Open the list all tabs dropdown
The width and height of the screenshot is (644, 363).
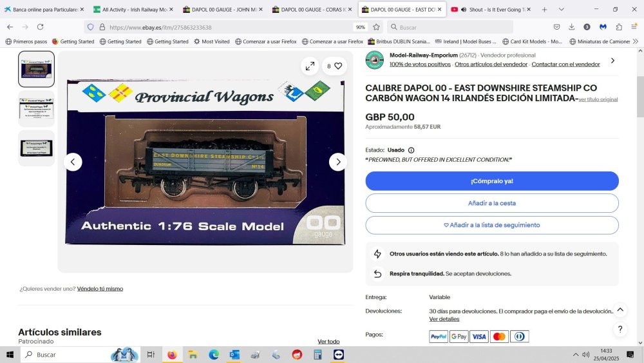click(562, 10)
